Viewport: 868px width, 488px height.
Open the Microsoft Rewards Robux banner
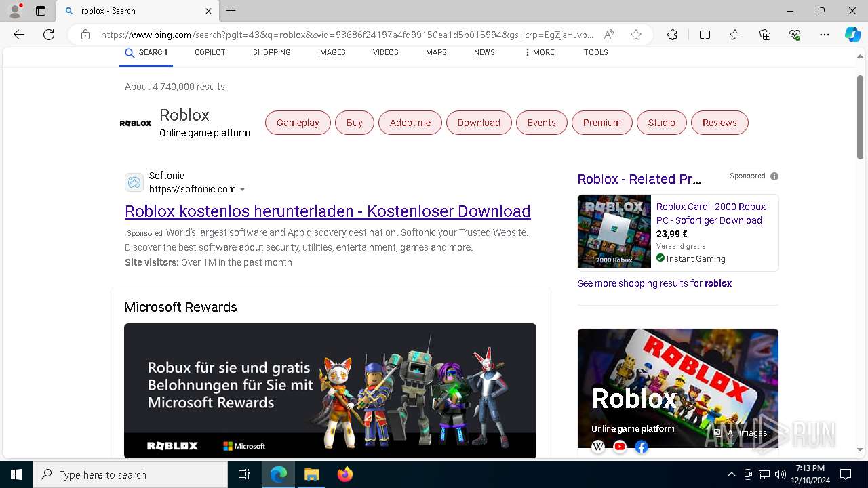(330, 390)
